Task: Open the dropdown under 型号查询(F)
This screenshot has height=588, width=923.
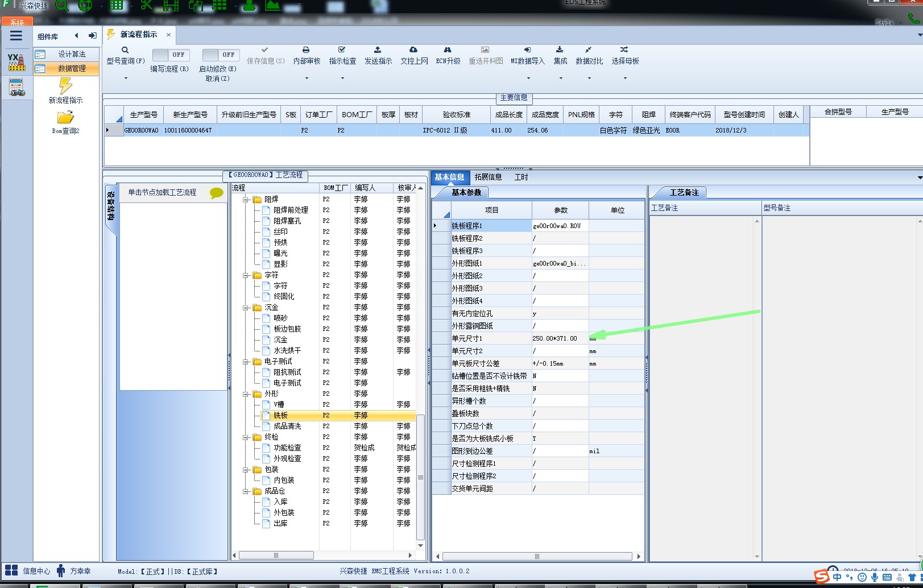Action: pos(126,78)
